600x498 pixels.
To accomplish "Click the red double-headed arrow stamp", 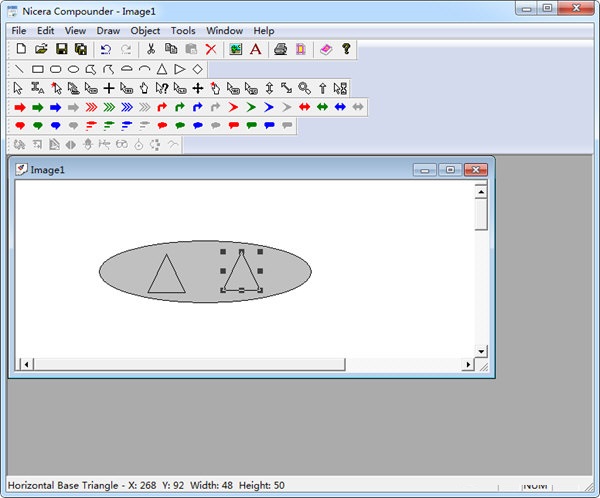I will point(304,107).
